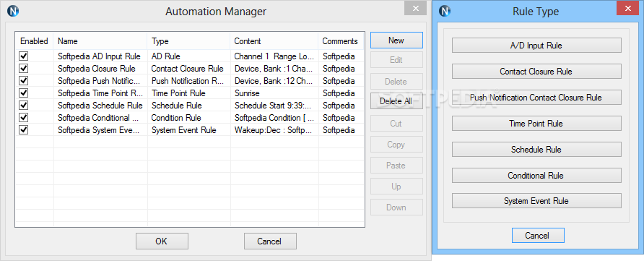644x261 pixels.
Task: Cancel the Rule Type dialog
Action: 538,236
